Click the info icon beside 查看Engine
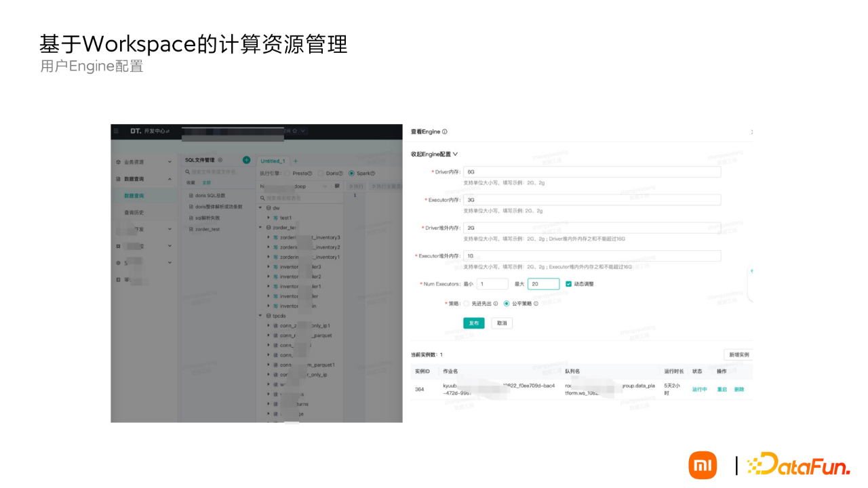The width and height of the screenshot is (868, 488). pyautogui.click(x=445, y=131)
